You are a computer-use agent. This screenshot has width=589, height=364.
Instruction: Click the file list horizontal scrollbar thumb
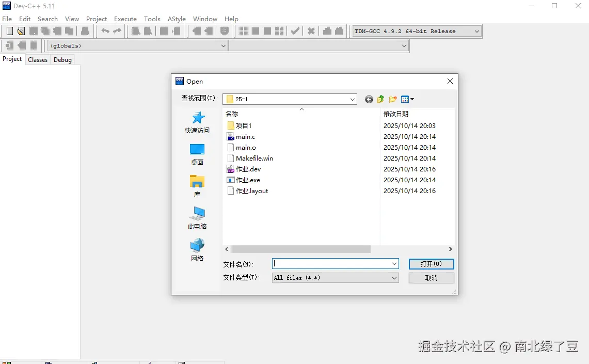click(x=301, y=249)
